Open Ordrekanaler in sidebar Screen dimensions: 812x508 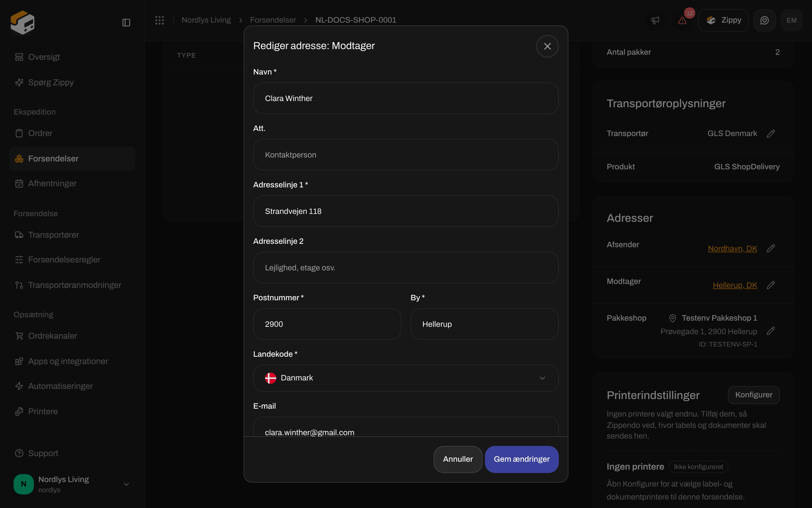[72, 336]
